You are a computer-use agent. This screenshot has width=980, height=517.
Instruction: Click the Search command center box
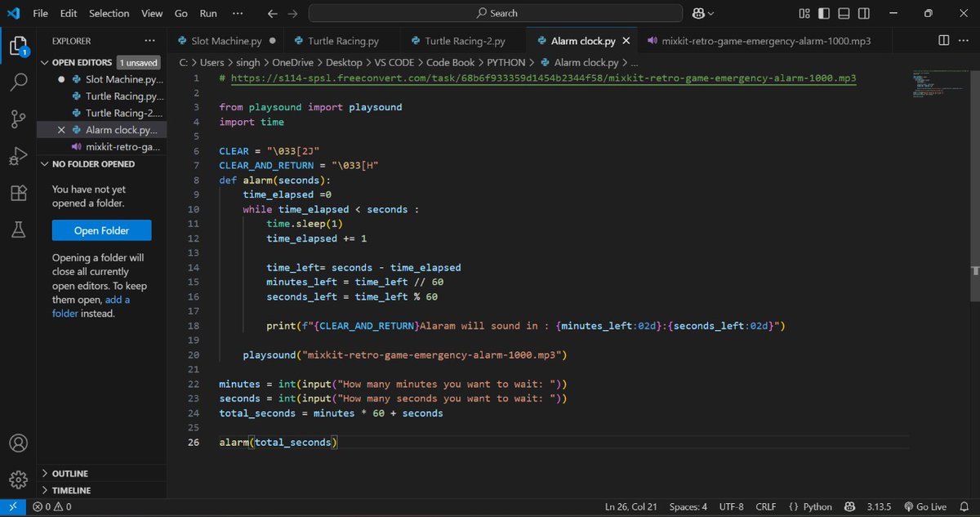(497, 13)
